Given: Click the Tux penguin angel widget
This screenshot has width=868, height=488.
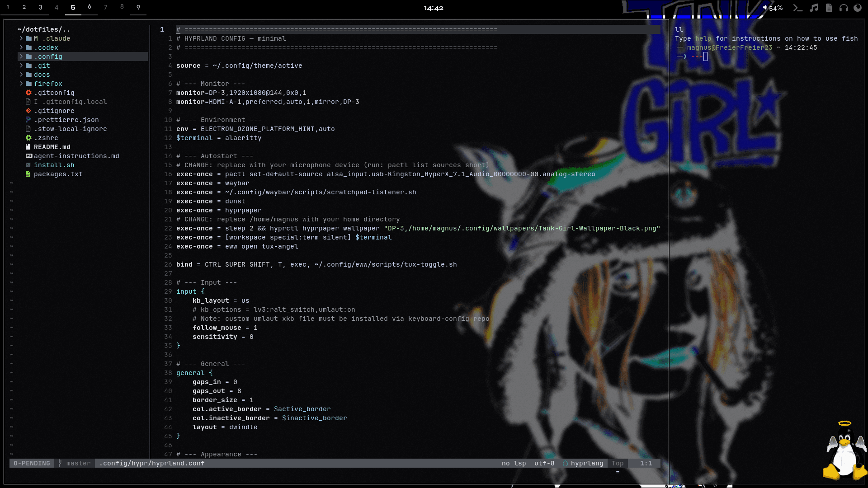Looking at the screenshot, I should [845, 450].
